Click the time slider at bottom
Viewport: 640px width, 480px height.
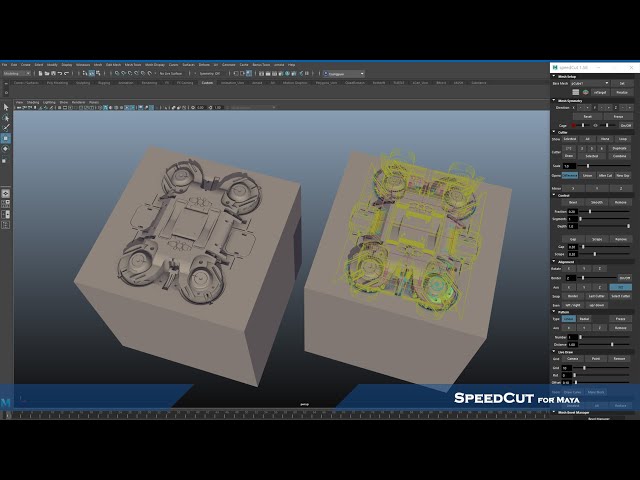(278, 415)
